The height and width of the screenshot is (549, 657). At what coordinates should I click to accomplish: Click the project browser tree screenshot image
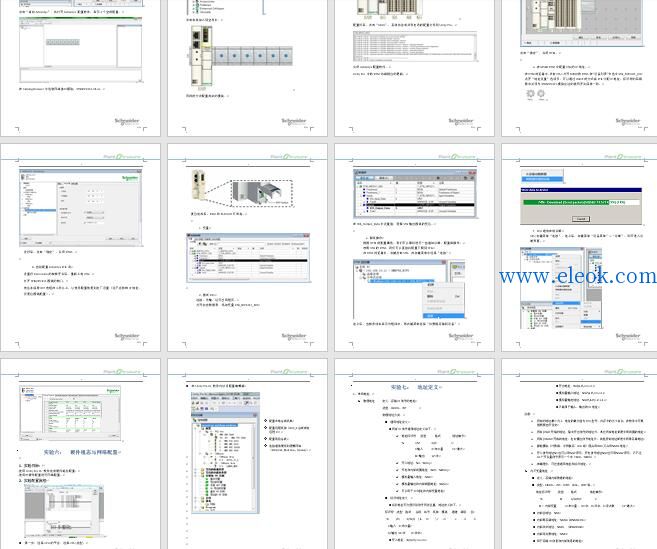click(x=225, y=453)
